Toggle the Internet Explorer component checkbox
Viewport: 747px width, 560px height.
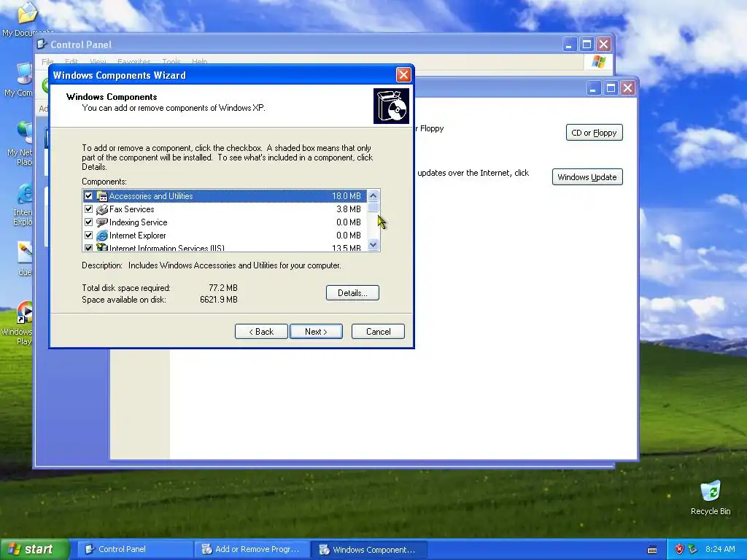[x=88, y=236]
